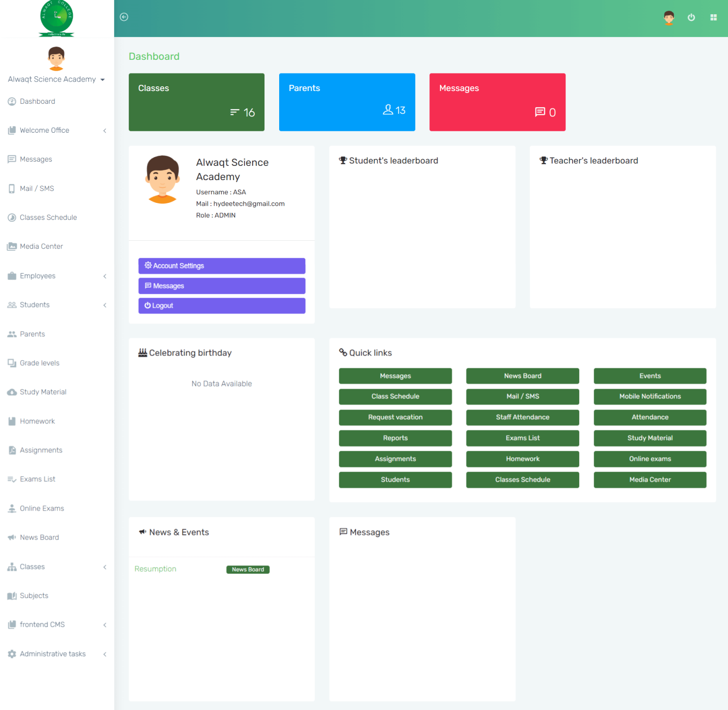Click the Mail / SMS sidebar icon
Image resolution: width=728 pixels, height=710 pixels.
pyautogui.click(x=11, y=188)
